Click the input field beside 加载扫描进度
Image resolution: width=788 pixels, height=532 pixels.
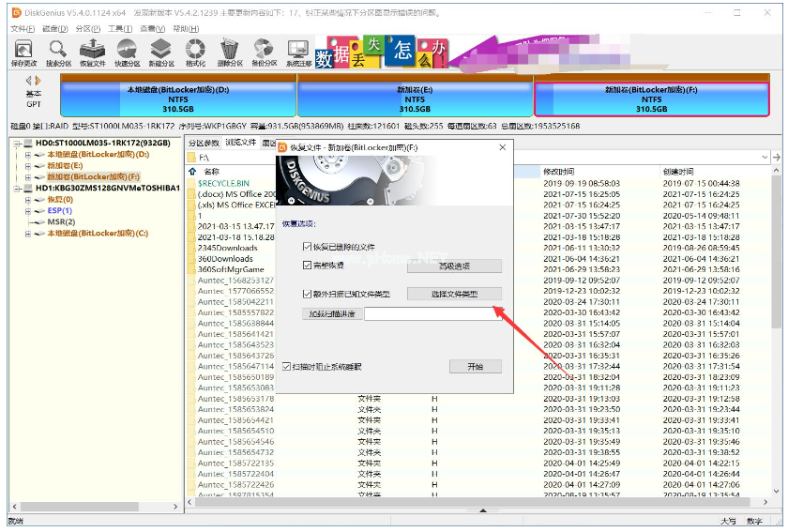[432, 314]
